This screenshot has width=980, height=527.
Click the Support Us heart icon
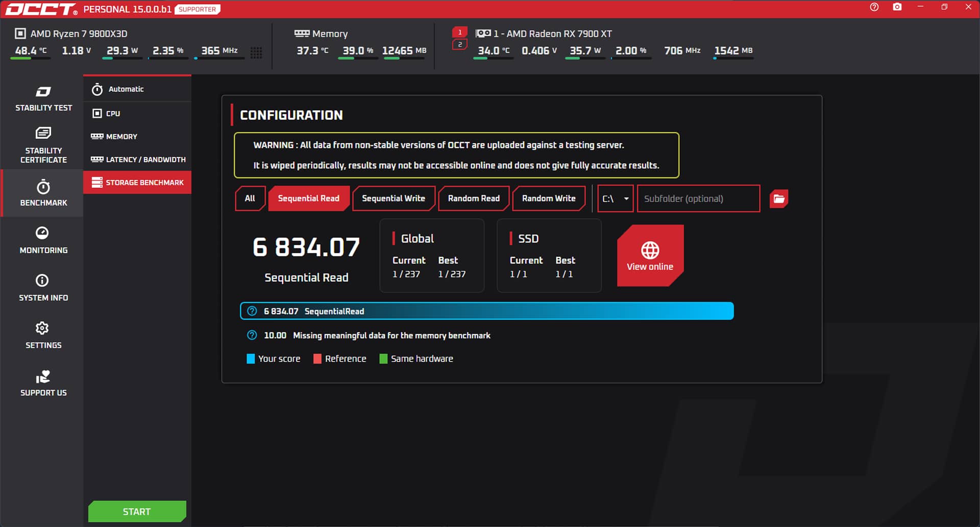[x=43, y=382]
